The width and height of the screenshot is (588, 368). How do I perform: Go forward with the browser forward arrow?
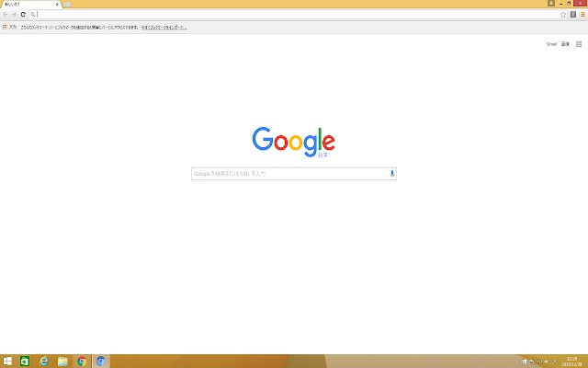pyautogui.click(x=15, y=15)
